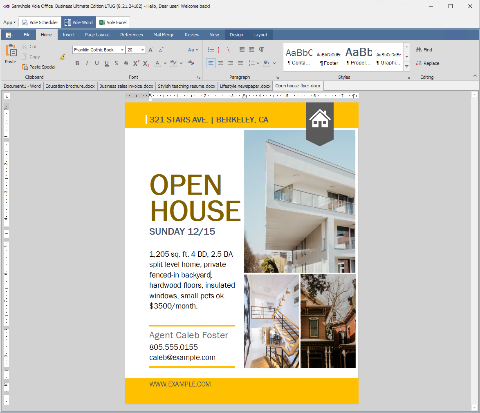The height and width of the screenshot is (413, 480).
Task: Click the Superscript icon
Action: click(x=136, y=63)
